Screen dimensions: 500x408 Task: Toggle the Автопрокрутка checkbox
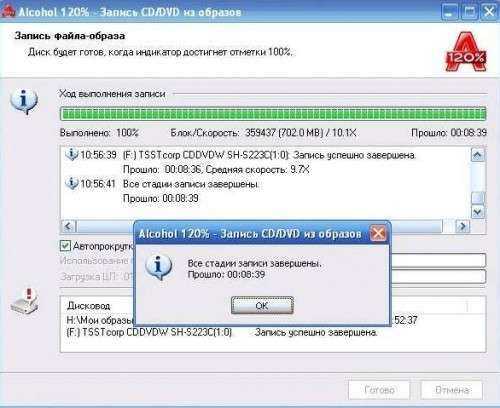click(65, 246)
